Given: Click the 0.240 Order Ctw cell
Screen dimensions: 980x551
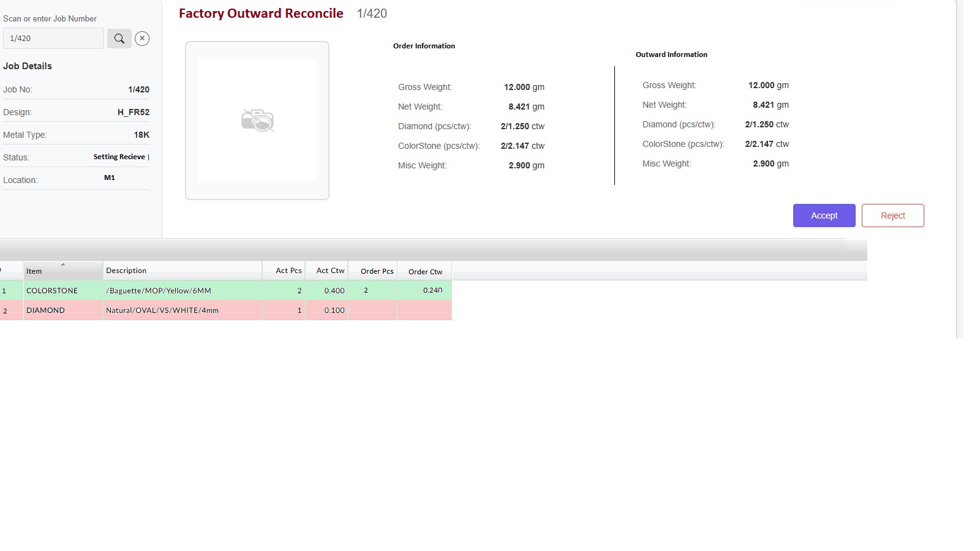Looking at the screenshot, I should [424, 291].
